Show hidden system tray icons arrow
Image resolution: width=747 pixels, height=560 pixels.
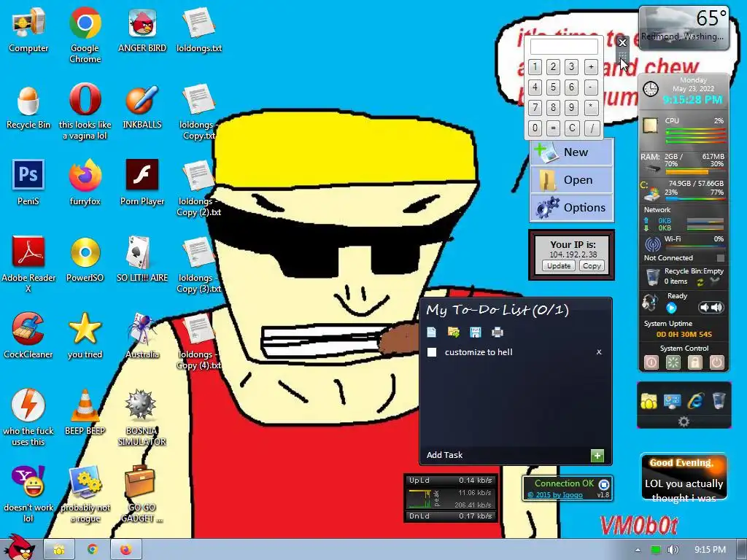(x=638, y=550)
